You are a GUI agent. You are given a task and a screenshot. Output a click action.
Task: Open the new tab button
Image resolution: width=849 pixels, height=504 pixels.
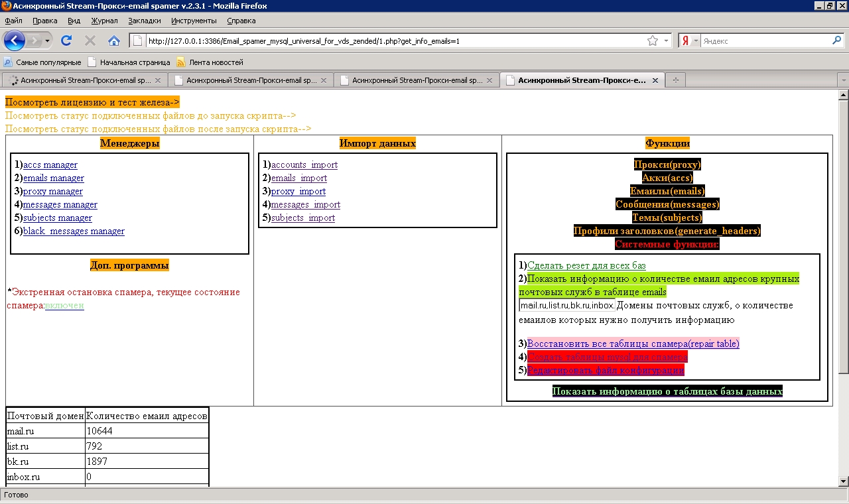coord(675,80)
